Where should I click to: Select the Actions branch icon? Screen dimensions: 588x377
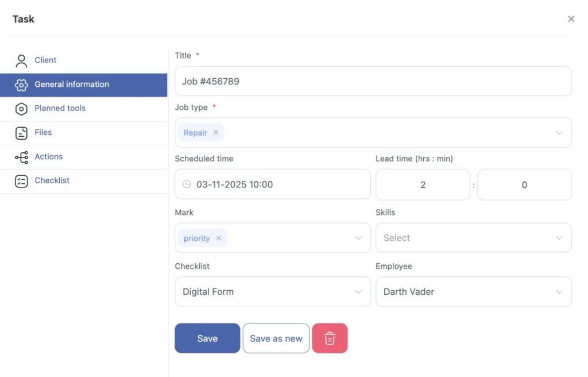pyautogui.click(x=21, y=156)
